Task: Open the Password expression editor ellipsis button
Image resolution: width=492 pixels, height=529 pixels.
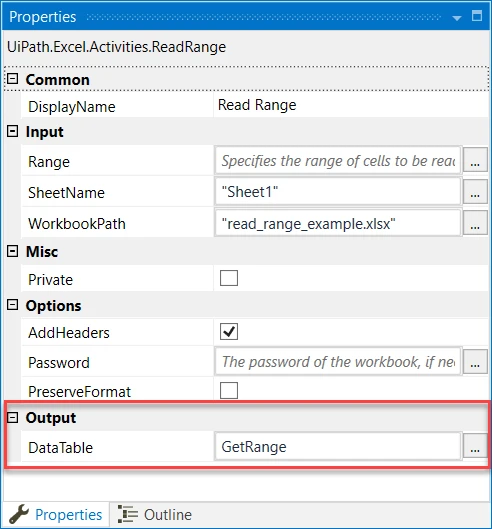Action: coord(475,361)
